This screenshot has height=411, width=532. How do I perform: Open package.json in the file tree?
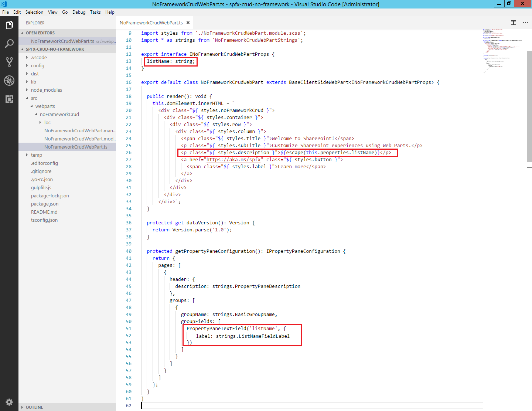(45, 204)
